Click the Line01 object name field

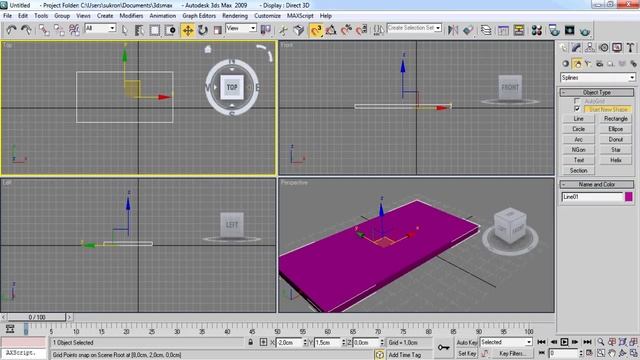[592, 197]
